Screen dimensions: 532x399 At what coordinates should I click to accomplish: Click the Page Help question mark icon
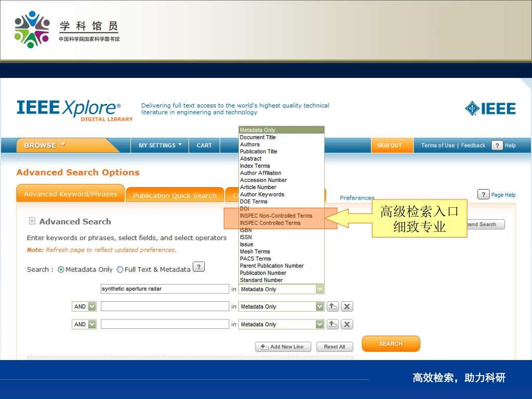[484, 194]
